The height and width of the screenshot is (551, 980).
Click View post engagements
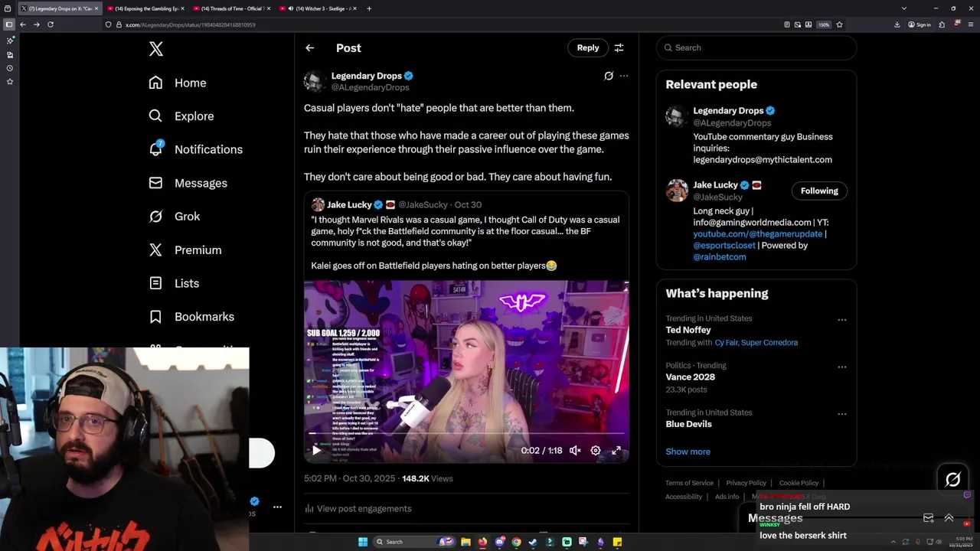coord(358,509)
